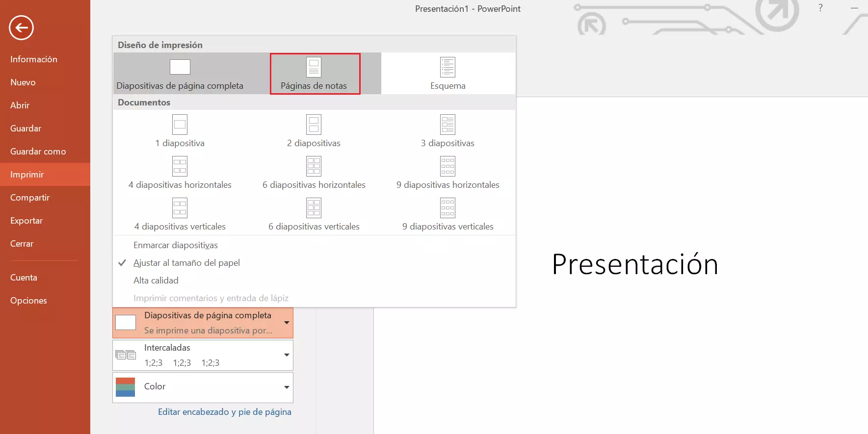Image resolution: width=868 pixels, height=434 pixels.
Task: Click the back arrow to exit Backstage
Action: 21,27
